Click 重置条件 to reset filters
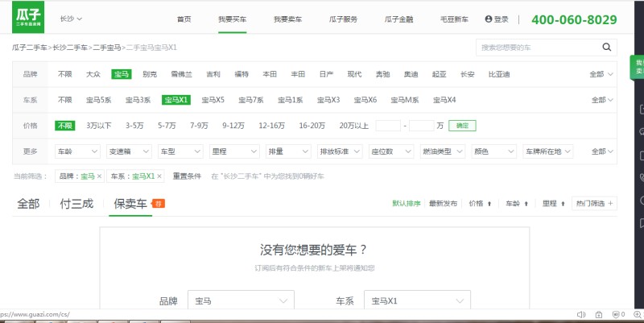The image size is (644, 323). (187, 176)
